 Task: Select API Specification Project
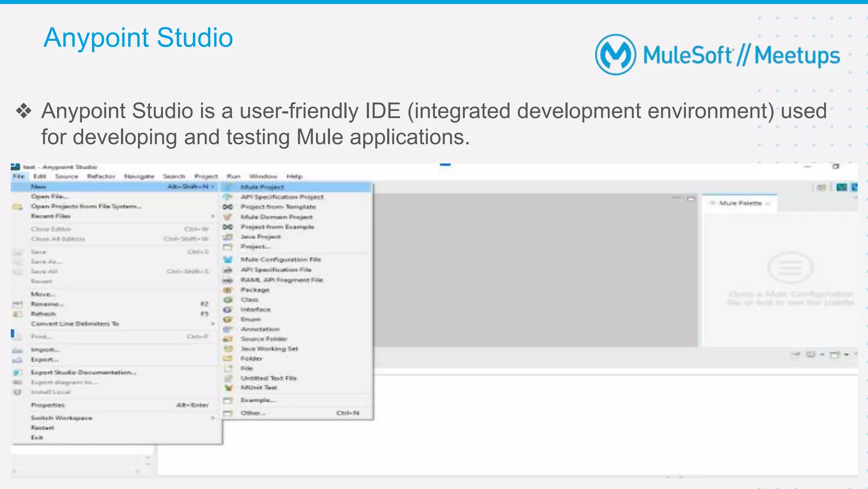296,197
